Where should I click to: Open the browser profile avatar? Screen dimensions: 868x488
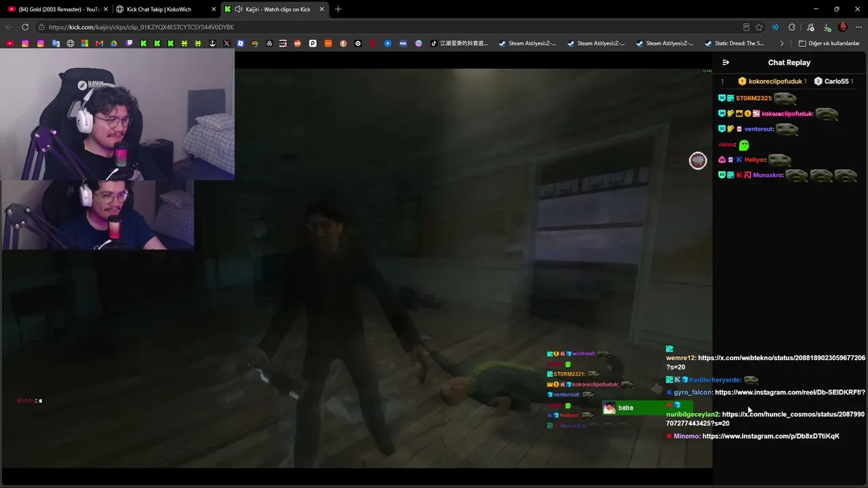coord(843,27)
